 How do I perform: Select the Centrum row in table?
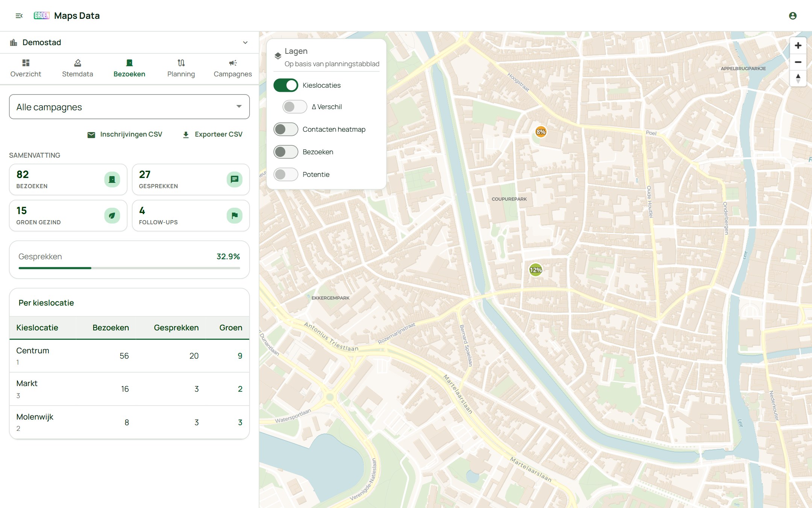[x=129, y=356]
